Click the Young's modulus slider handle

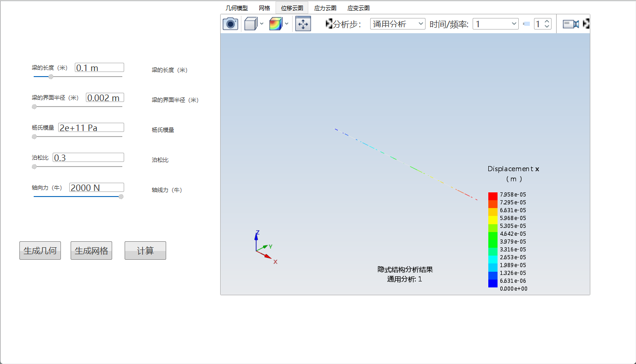click(x=34, y=137)
